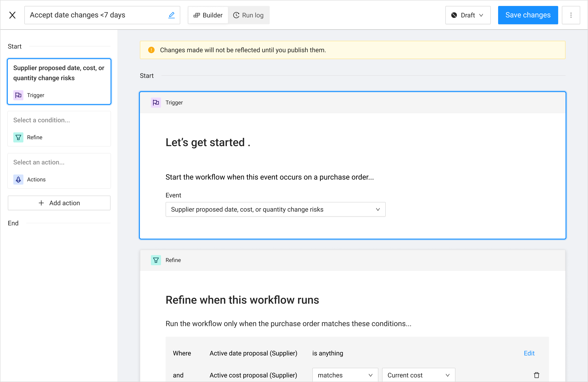Click the Trigger flag icon in sidebar card
The height and width of the screenshot is (382, 588).
(x=18, y=95)
